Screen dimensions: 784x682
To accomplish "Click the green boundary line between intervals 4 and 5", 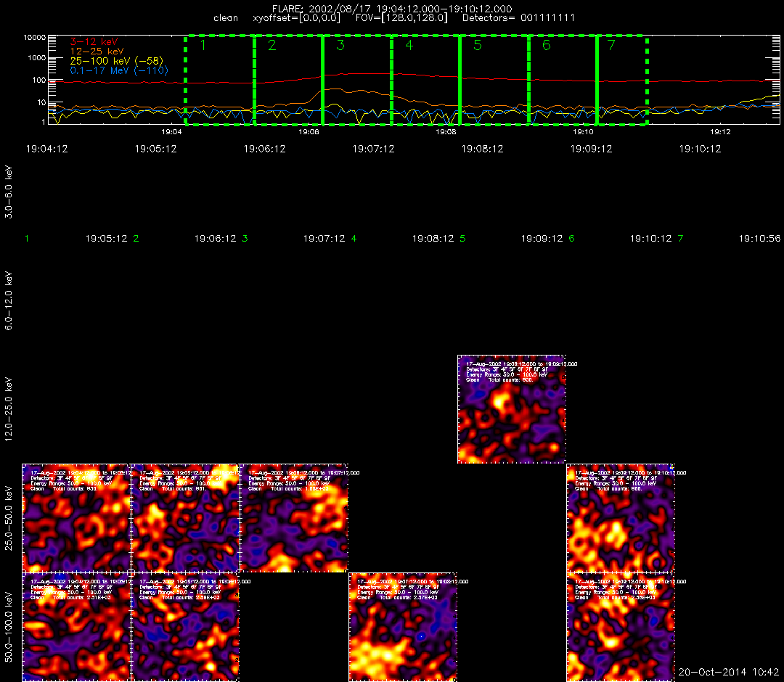I will [x=460, y=80].
